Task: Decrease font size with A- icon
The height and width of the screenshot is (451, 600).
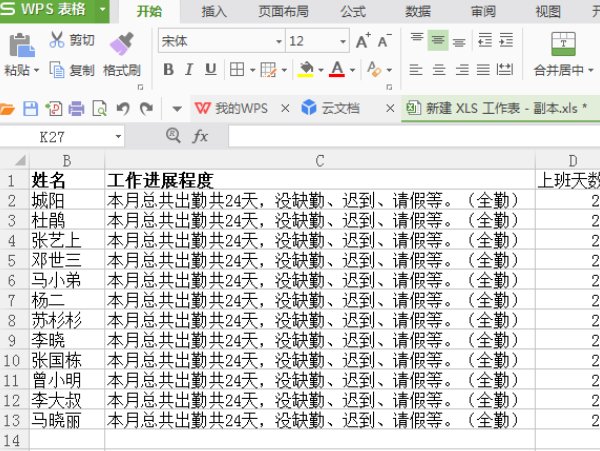Action: click(x=384, y=41)
